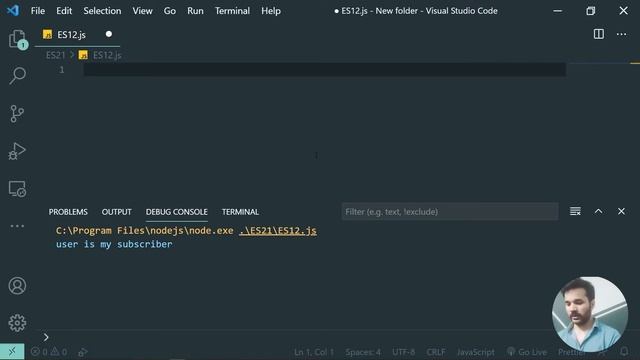Select language mode JavaScript in status bar
Viewport: 640px width, 360px height.
[476, 351]
